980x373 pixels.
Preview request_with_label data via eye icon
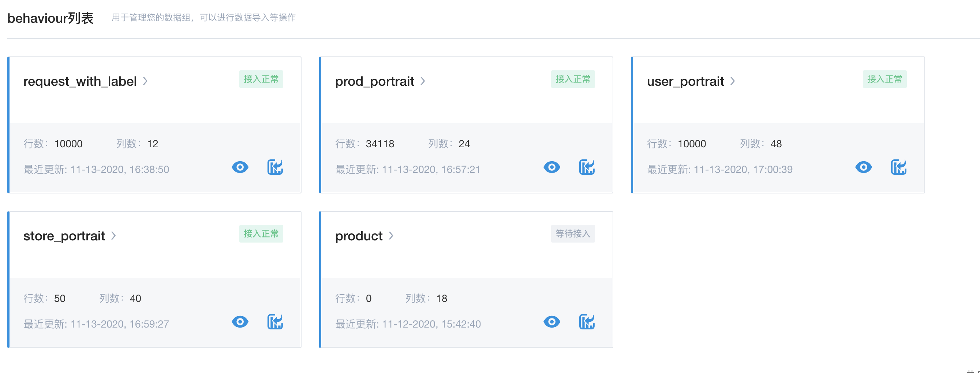(240, 167)
